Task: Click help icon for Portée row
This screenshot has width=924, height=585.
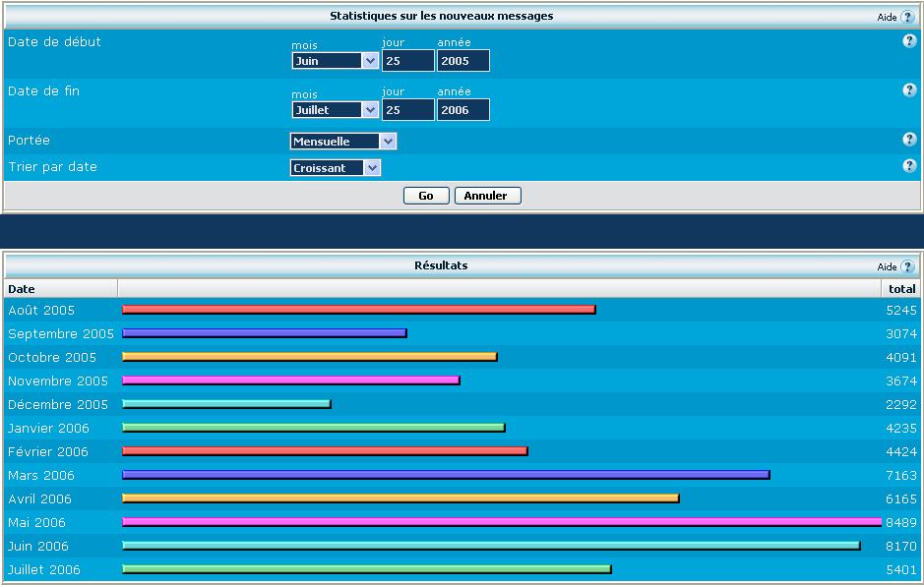Action: [x=909, y=140]
